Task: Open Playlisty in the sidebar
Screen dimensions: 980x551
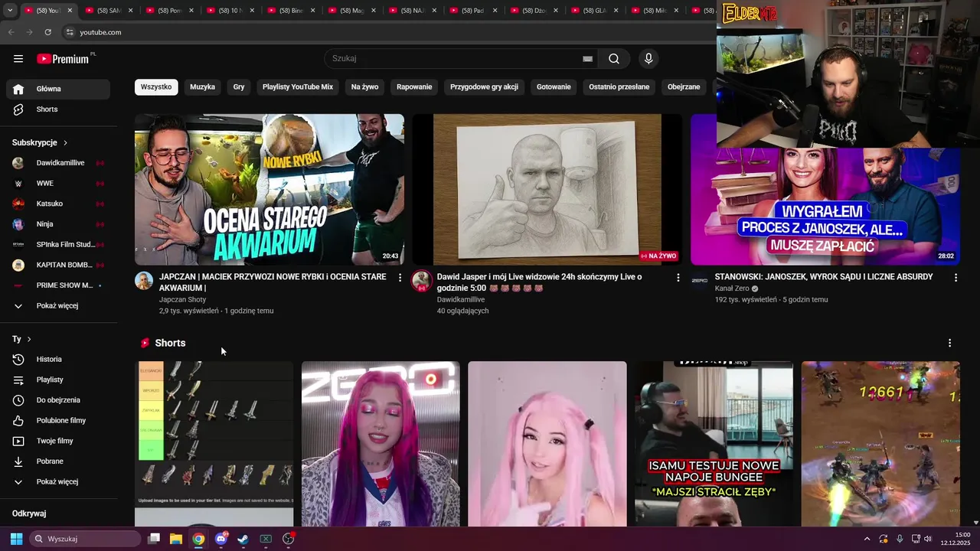Action: [x=58, y=380]
